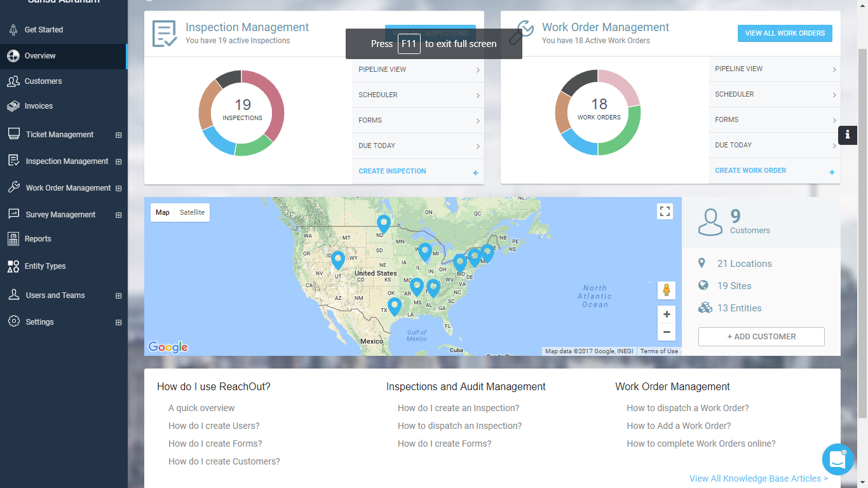Open 'How do I create Customers?' article

(224, 461)
